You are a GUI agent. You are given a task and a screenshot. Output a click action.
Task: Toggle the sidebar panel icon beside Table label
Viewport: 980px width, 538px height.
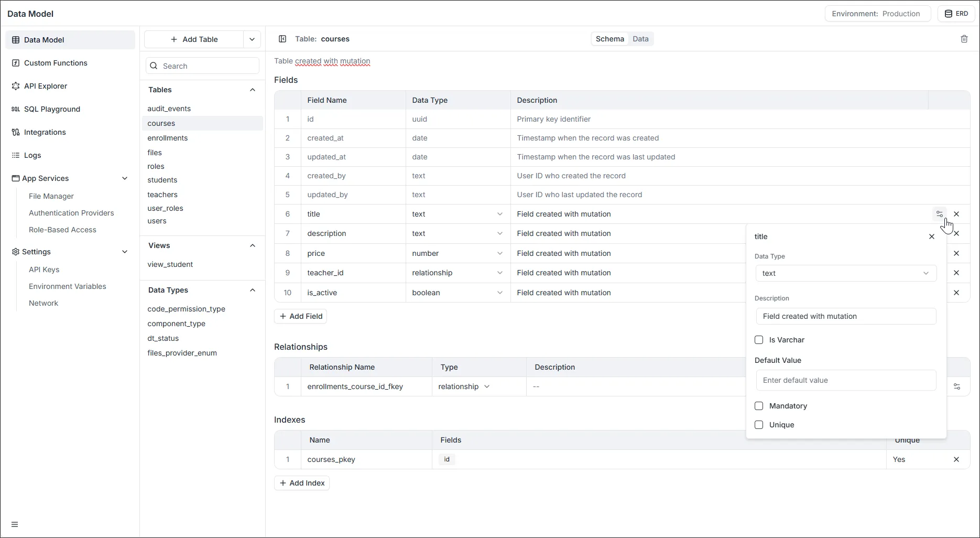pyautogui.click(x=282, y=39)
